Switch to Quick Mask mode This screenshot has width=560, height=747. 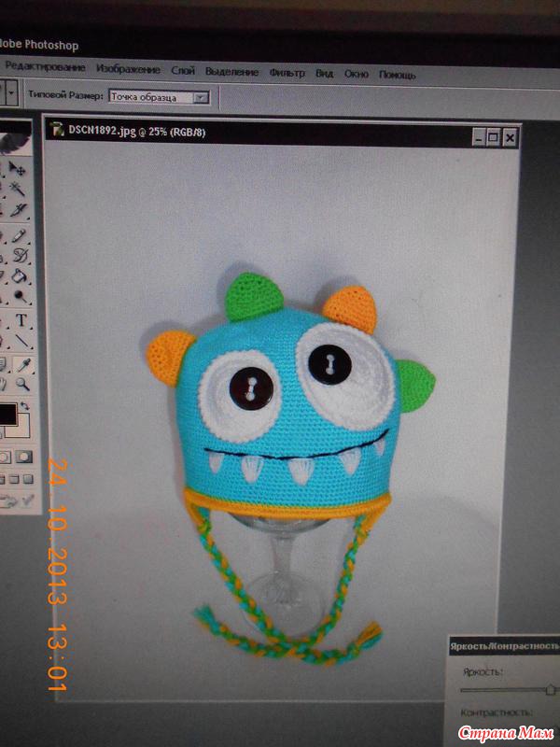click(x=23, y=458)
